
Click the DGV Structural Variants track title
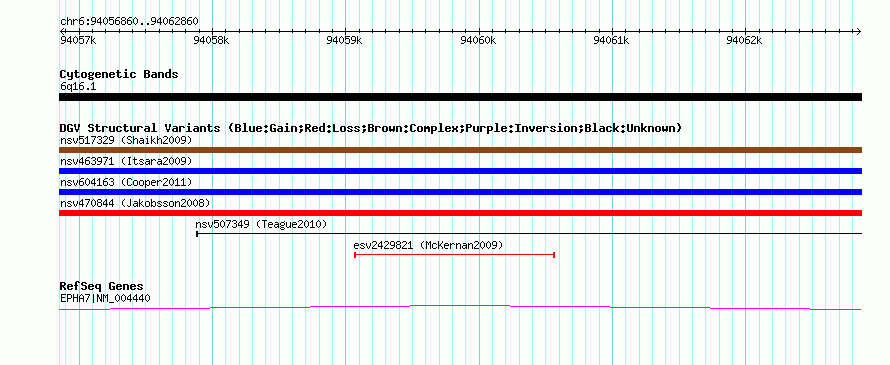371,128
